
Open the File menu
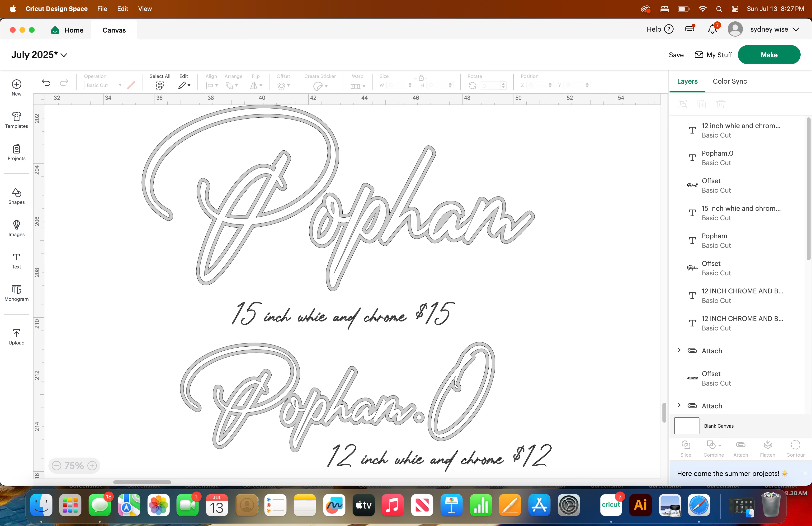[102, 9]
